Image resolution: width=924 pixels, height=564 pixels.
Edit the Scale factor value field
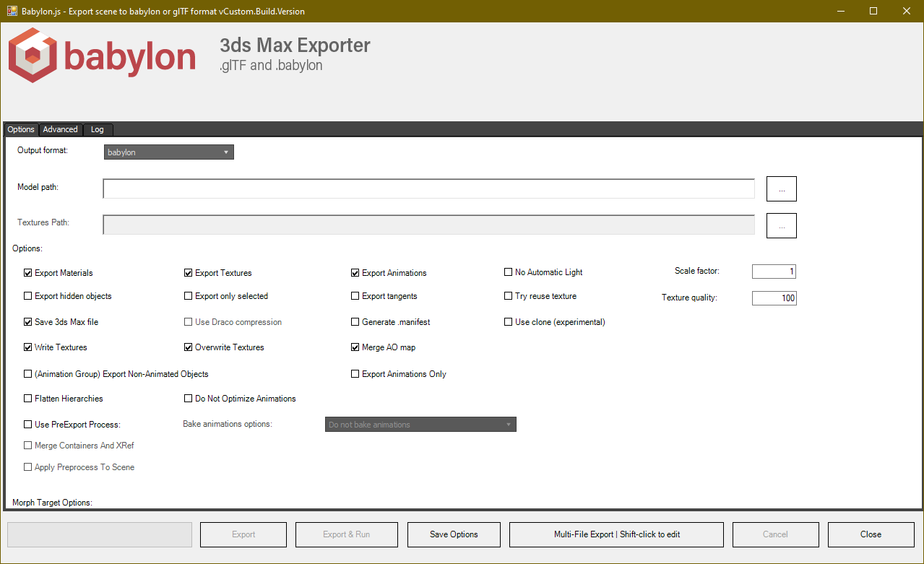click(773, 271)
